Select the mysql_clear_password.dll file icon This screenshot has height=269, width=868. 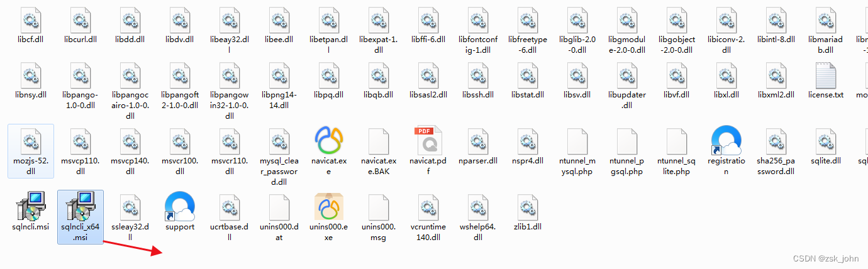279,141
